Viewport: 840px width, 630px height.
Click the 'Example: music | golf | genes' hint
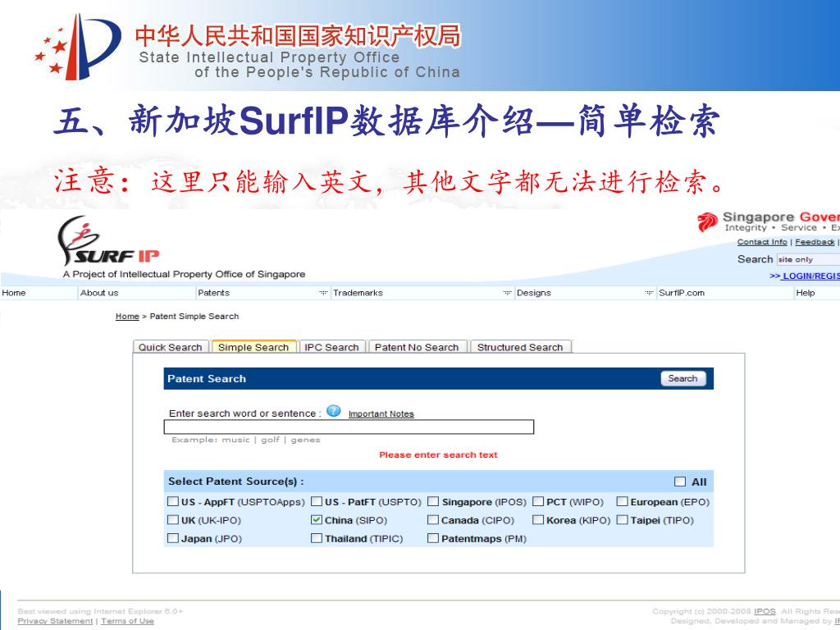[x=246, y=440]
